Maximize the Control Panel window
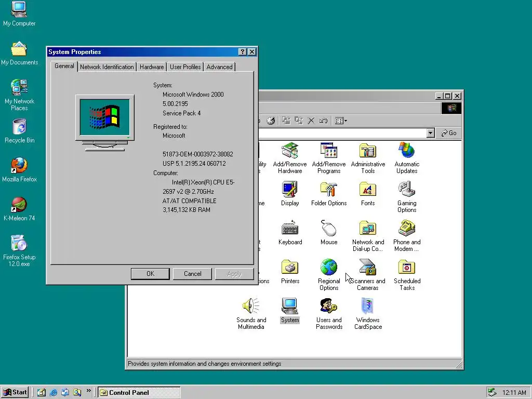The height and width of the screenshot is (399, 532). point(447,96)
